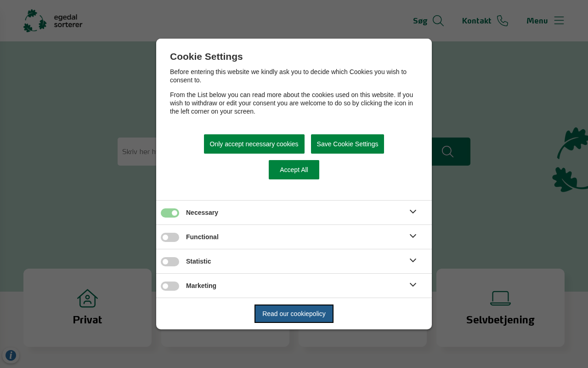Open the Read our cookiepolicy link
588x368 pixels.
coord(294,314)
